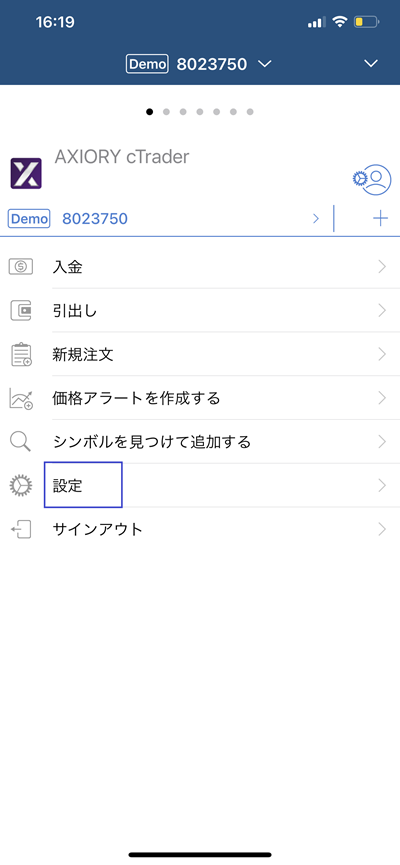
Task: Click the magnifier icon for symbol search
Action: coord(20,442)
